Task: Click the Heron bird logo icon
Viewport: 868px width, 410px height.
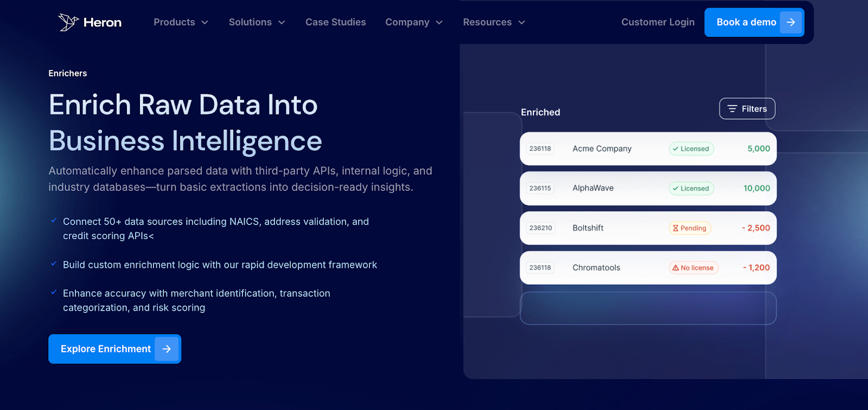Action: coord(68,22)
